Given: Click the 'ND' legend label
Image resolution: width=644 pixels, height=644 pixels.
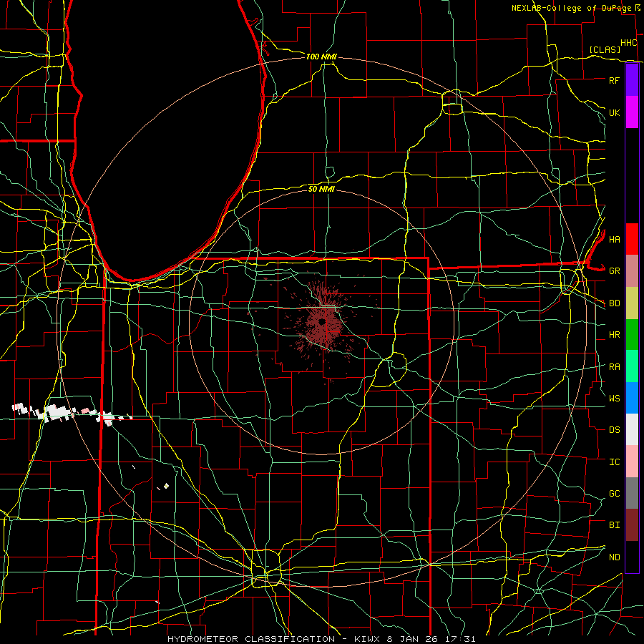Looking at the screenshot, I should (x=615, y=557).
